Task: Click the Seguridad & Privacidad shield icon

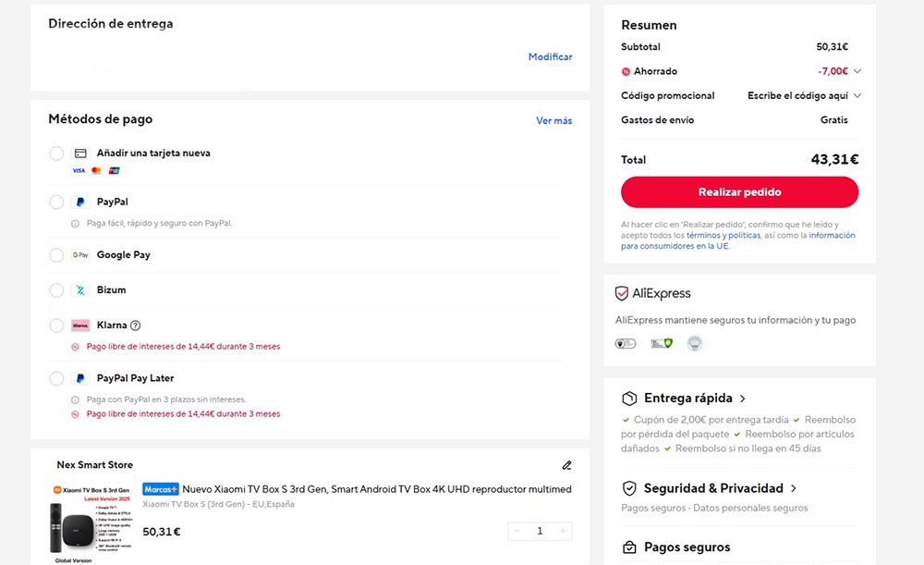Action: pos(629,488)
